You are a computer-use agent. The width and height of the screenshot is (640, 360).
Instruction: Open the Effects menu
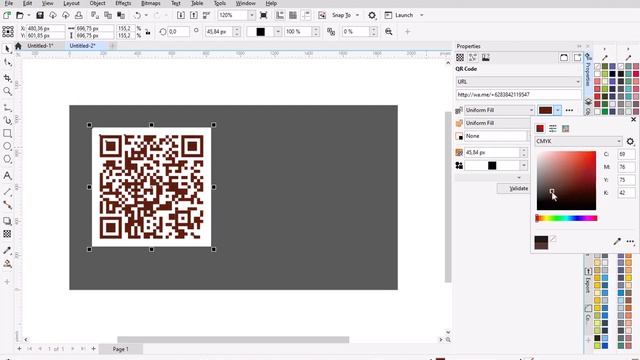point(123,3)
